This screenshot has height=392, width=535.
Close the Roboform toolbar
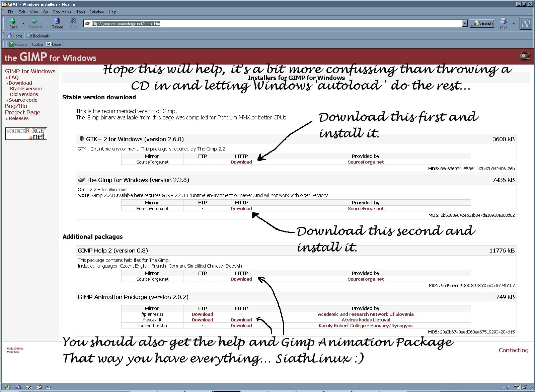point(54,44)
